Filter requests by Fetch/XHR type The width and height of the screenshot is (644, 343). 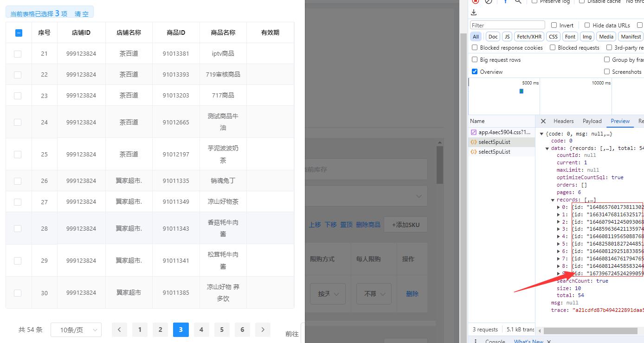(529, 37)
